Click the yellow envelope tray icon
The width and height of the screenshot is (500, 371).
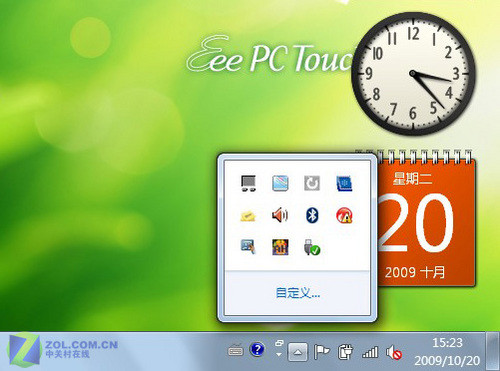click(248, 216)
